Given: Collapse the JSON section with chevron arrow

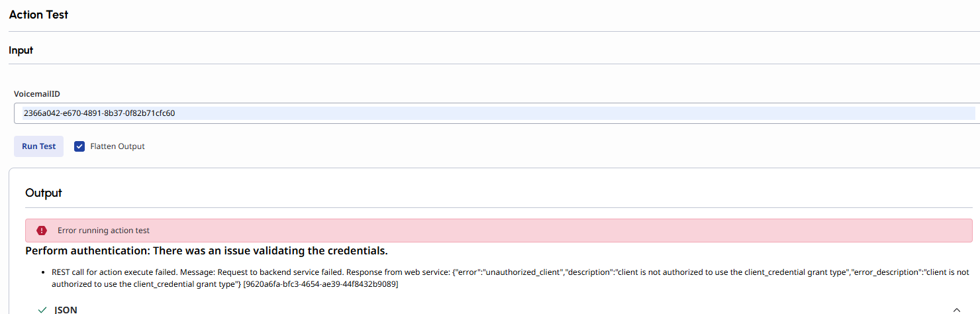Looking at the screenshot, I should click(x=955, y=309).
